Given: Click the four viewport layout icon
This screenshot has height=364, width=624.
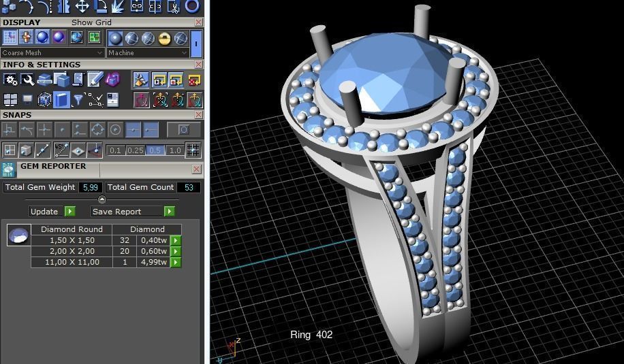Looking at the screenshot, I should point(10,99).
